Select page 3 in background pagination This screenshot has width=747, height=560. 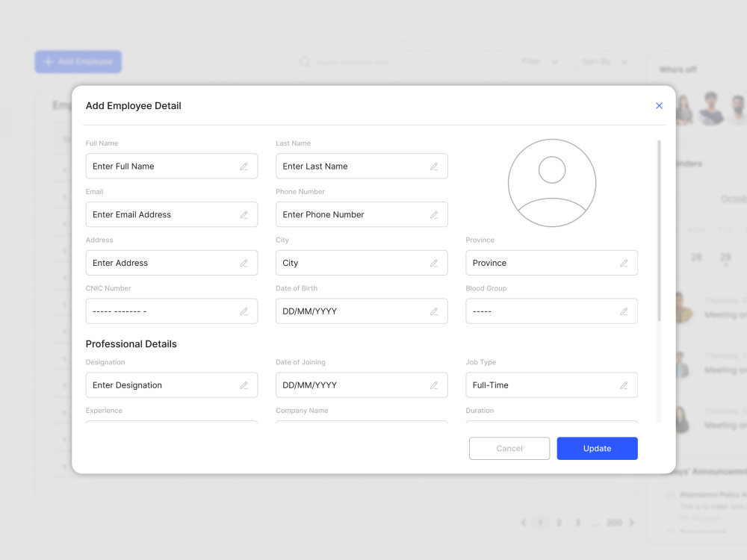(x=577, y=523)
